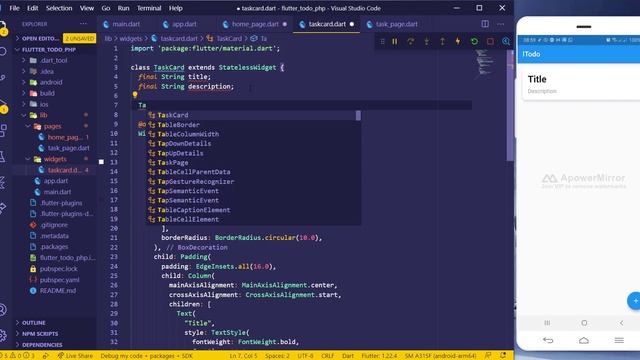Step into in debug toolbar
The height and width of the screenshot is (360, 640).
tap(427, 41)
